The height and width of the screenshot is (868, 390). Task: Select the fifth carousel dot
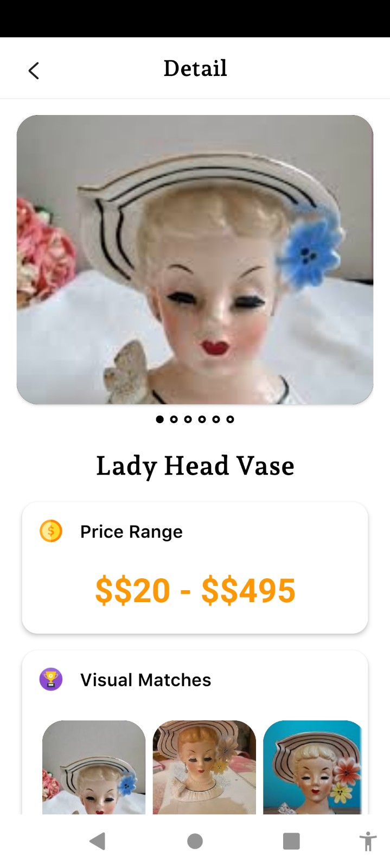pyautogui.click(x=216, y=419)
